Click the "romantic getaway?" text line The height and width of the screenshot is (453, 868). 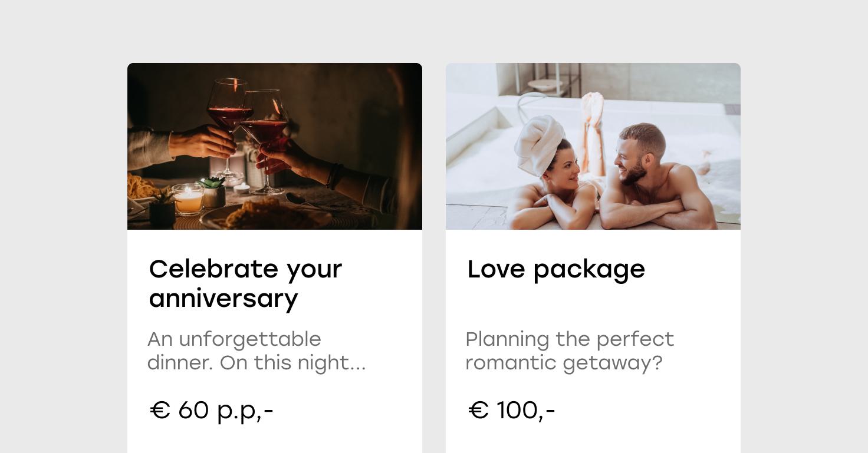pos(564,363)
